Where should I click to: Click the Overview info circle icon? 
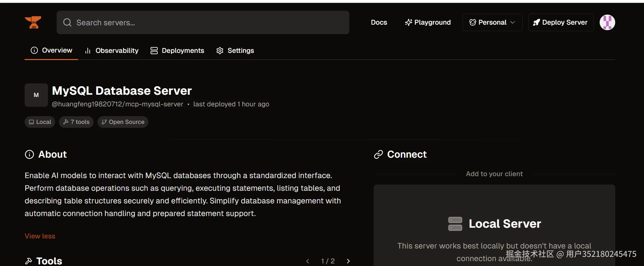[34, 50]
